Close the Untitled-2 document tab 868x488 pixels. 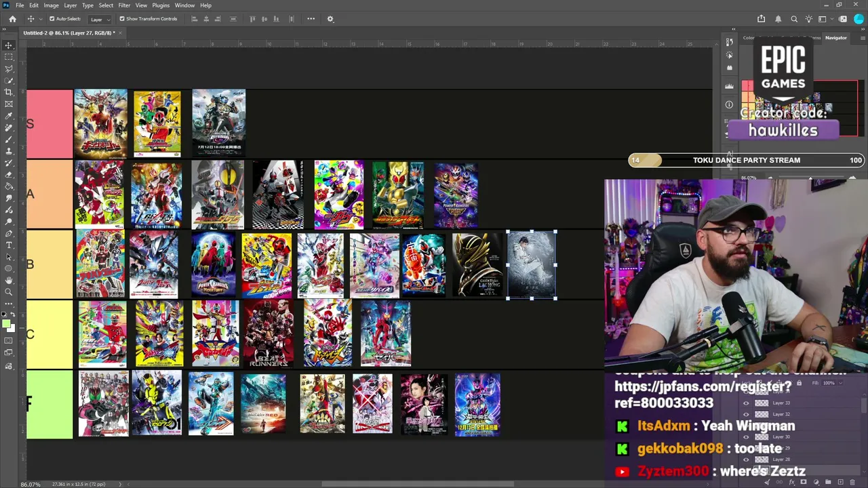point(120,33)
